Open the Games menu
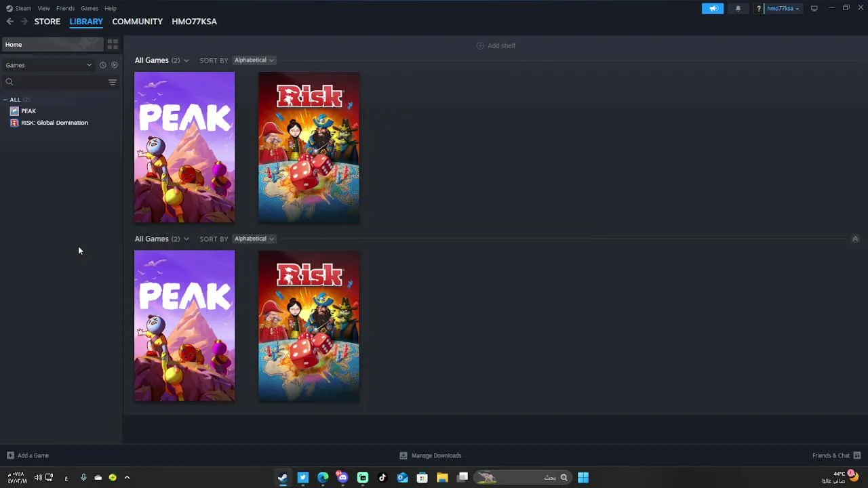The width and height of the screenshot is (868, 488). point(90,8)
